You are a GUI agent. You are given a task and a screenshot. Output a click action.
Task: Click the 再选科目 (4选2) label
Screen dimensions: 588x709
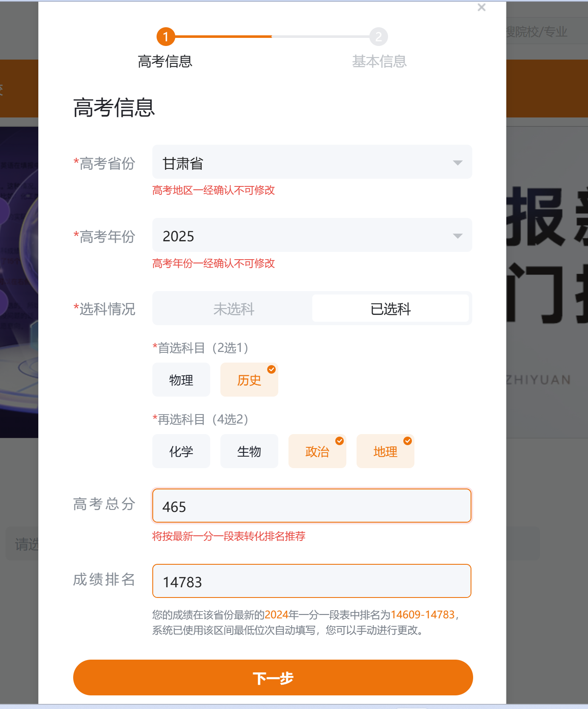tap(201, 419)
